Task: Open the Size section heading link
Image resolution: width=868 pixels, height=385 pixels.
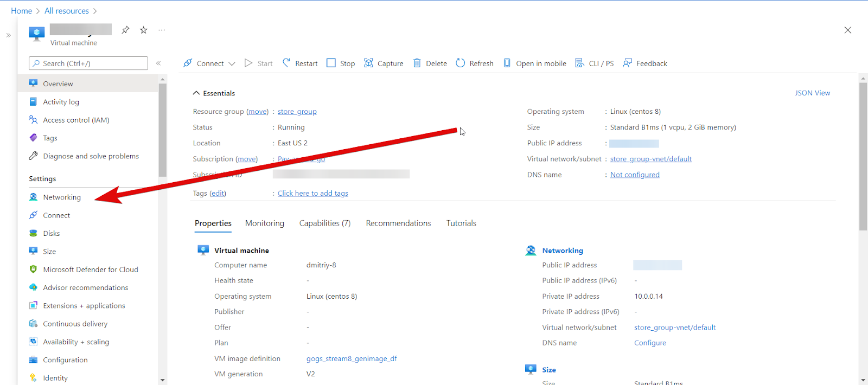Action: coord(549,370)
